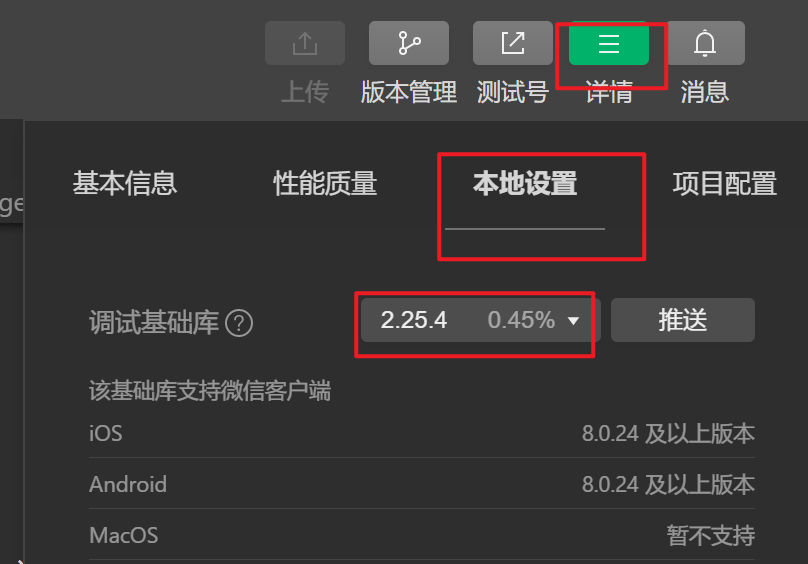This screenshot has height=564, width=808.
Task: Open version management via the branch icon
Action: click(x=409, y=43)
